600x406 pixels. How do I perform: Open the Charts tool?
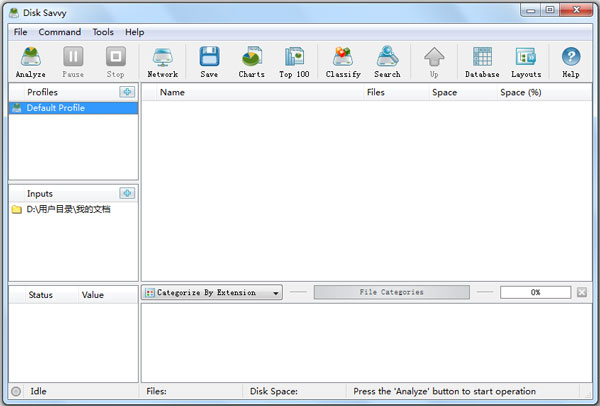click(251, 62)
